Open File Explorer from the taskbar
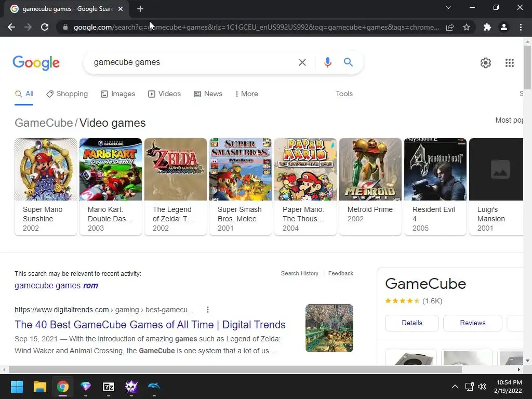This screenshot has height=399, width=532. pos(39,387)
